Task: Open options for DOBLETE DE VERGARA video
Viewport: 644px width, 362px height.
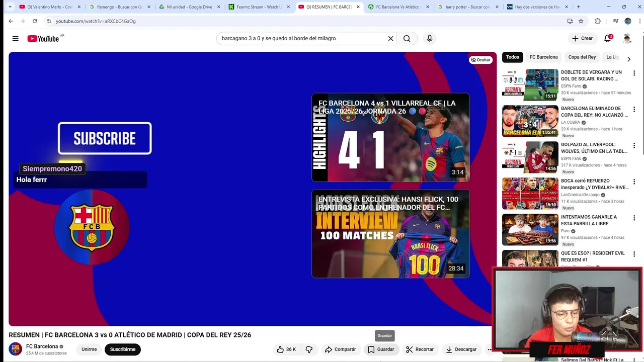Action: [x=634, y=73]
